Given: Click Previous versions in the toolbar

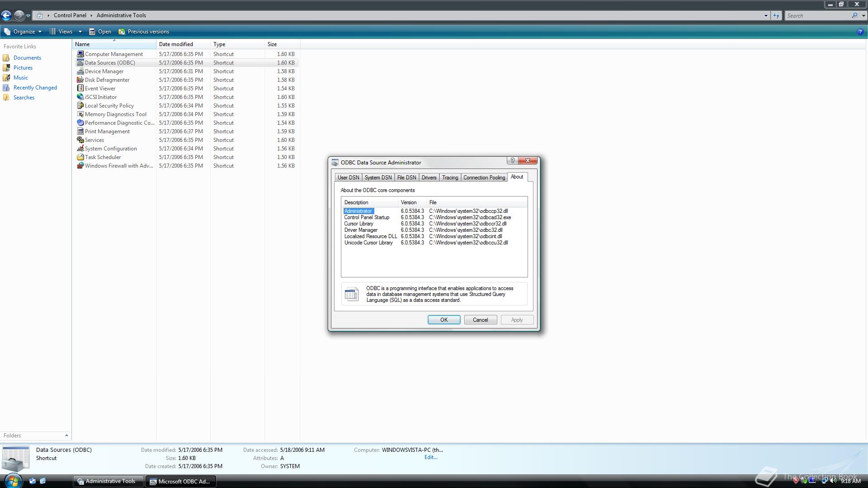Looking at the screenshot, I should (x=144, y=32).
